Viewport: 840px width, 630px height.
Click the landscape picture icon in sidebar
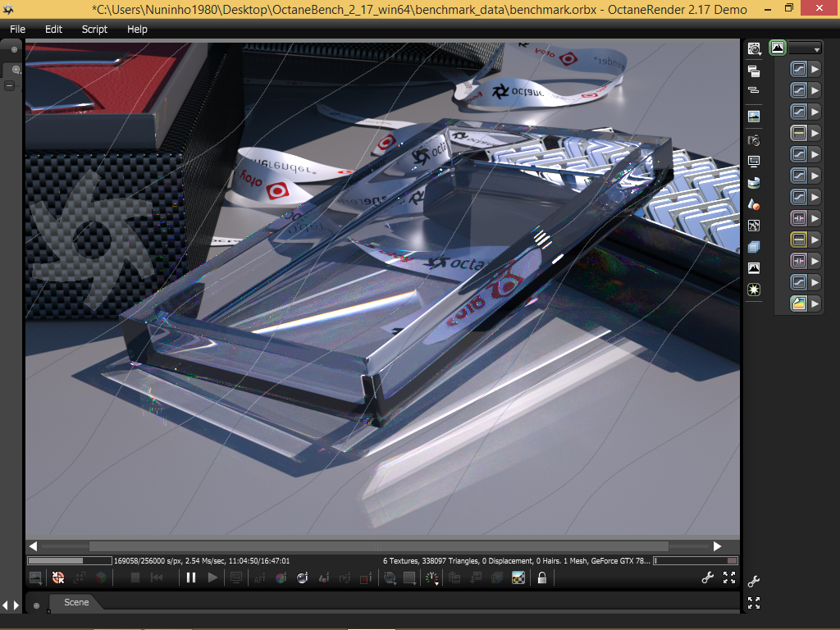tap(754, 116)
